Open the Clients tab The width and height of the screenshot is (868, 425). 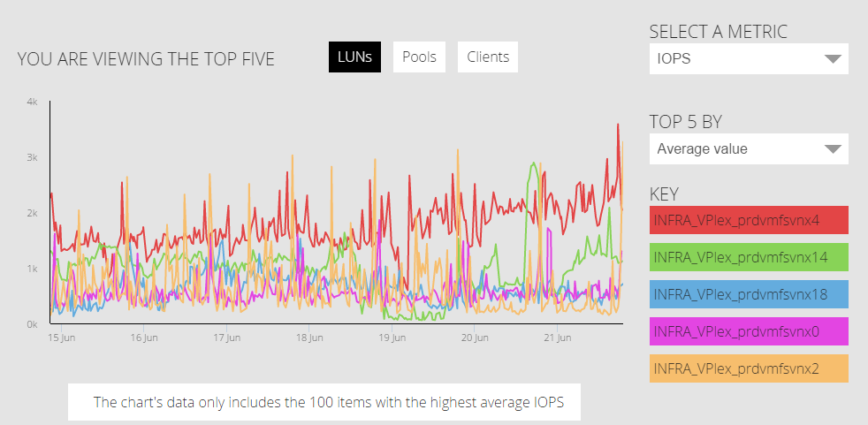[x=488, y=57]
